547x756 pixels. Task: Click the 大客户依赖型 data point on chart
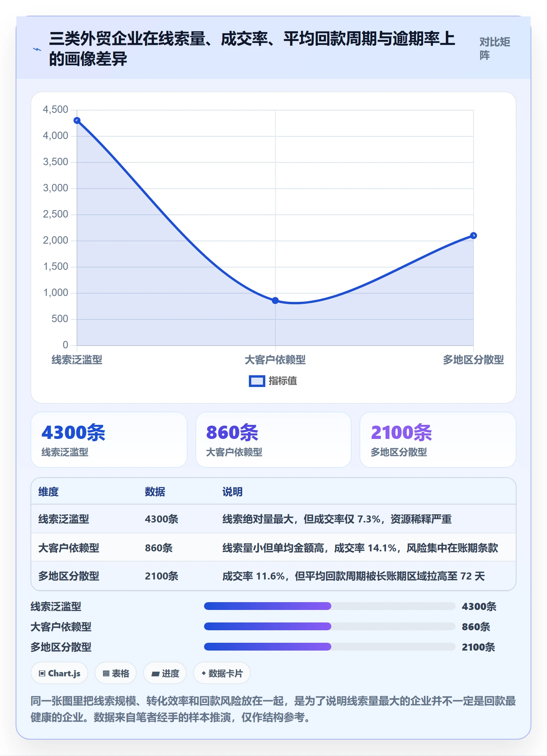tap(275, 301)
